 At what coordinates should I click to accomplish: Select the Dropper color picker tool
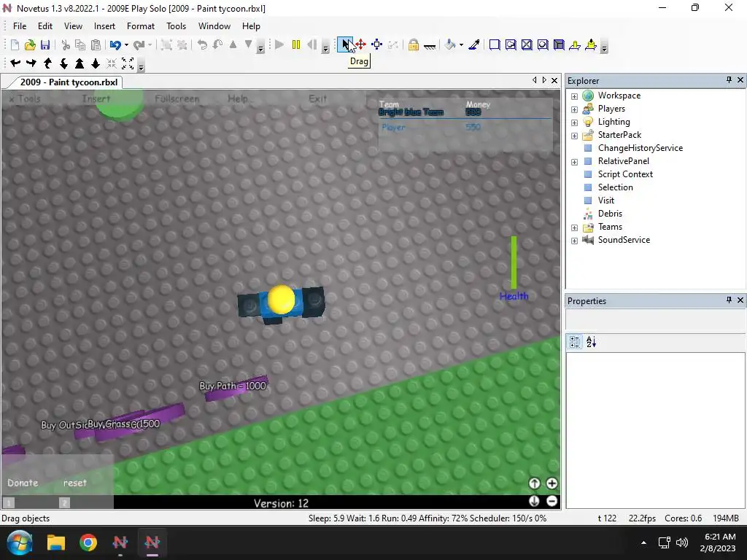pyautogui.click(x=474, y=44)
